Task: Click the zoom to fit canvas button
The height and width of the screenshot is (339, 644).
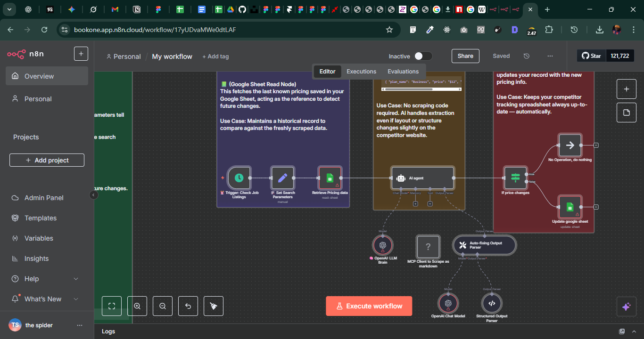Action: coord(112,306)
